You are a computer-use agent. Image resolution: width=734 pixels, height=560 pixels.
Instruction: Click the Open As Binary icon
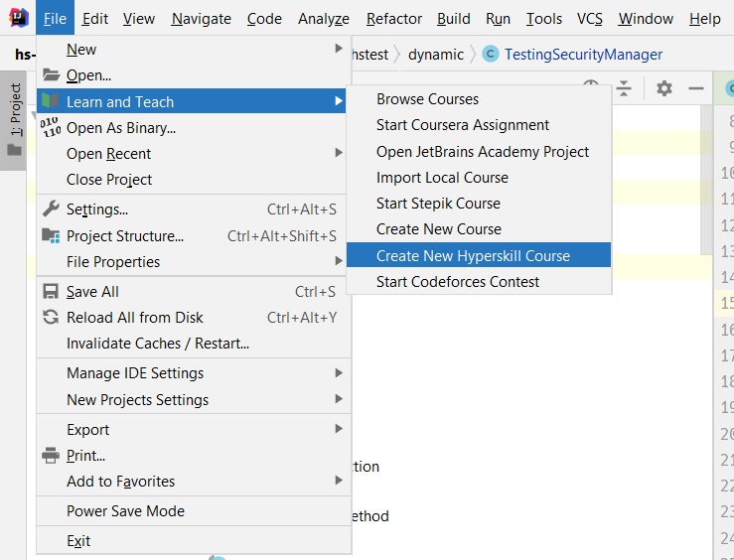click(50, 127)
